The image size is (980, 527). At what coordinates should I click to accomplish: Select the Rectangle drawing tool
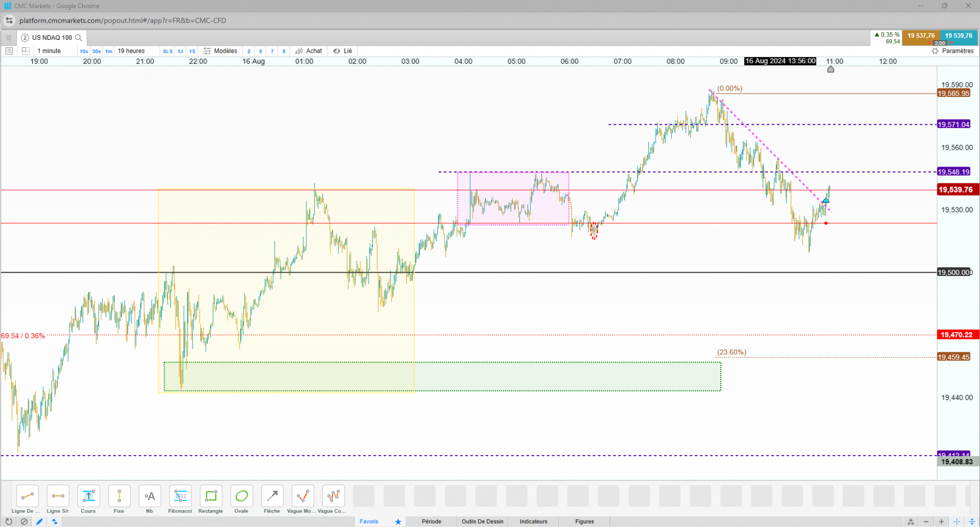pos(211,496)
